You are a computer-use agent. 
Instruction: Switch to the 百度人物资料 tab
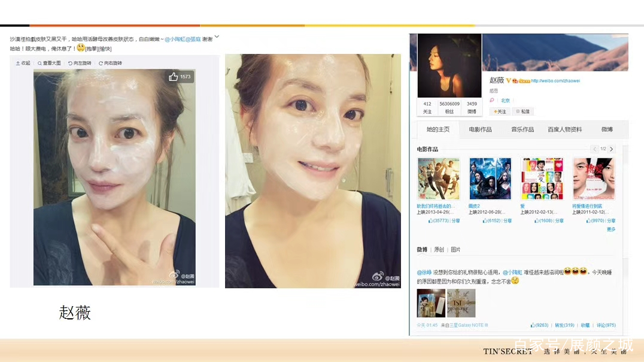[565, 129]
